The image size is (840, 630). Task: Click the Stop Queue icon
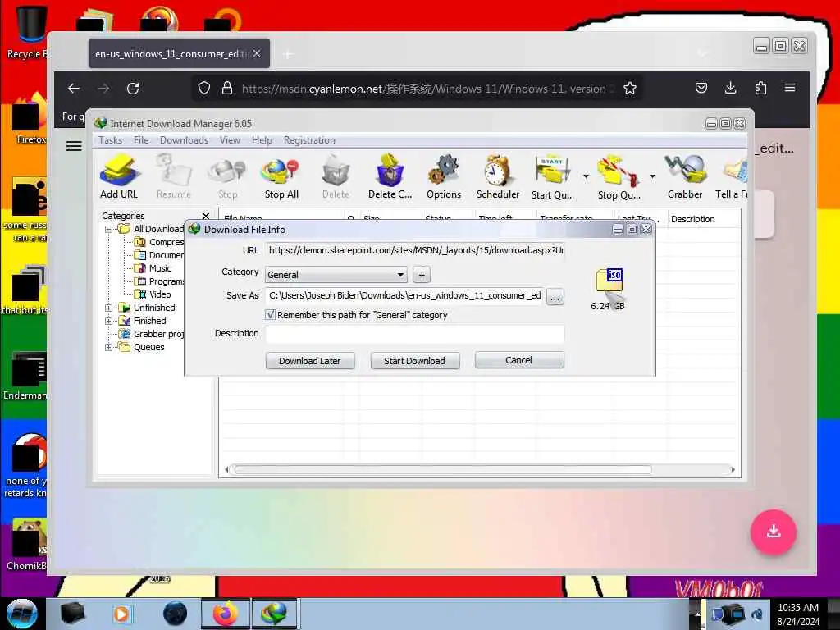[x=619, y=177]
